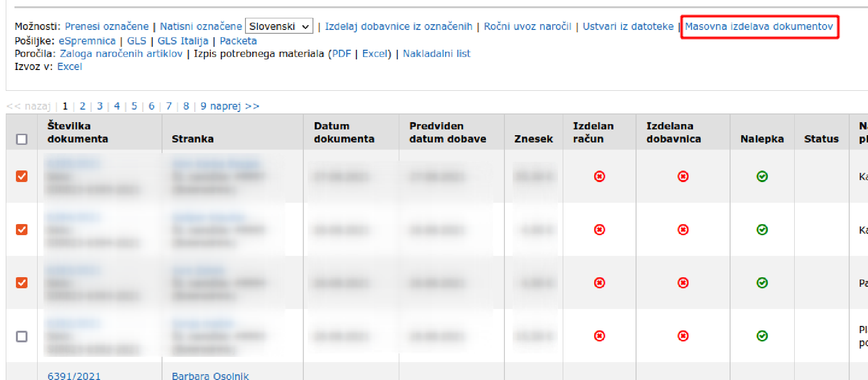Click red Izdelana dobavnica icon in first row
868x380 pixels.
683,176
